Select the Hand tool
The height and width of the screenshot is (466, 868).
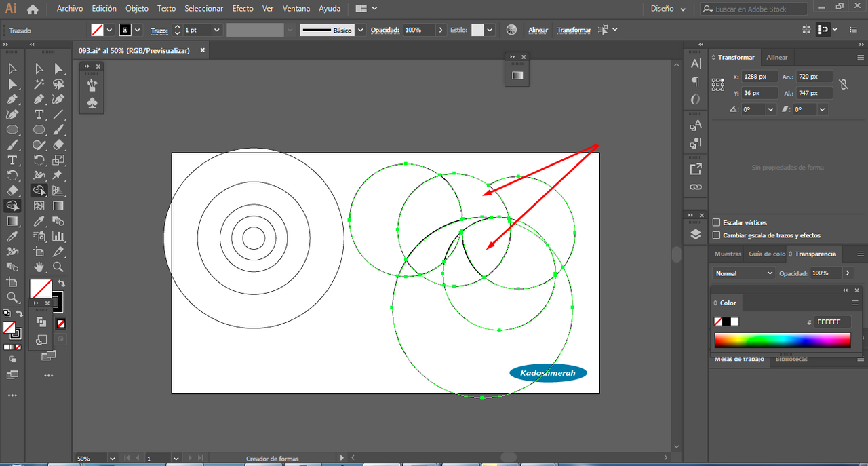click(x=39, y=267)
